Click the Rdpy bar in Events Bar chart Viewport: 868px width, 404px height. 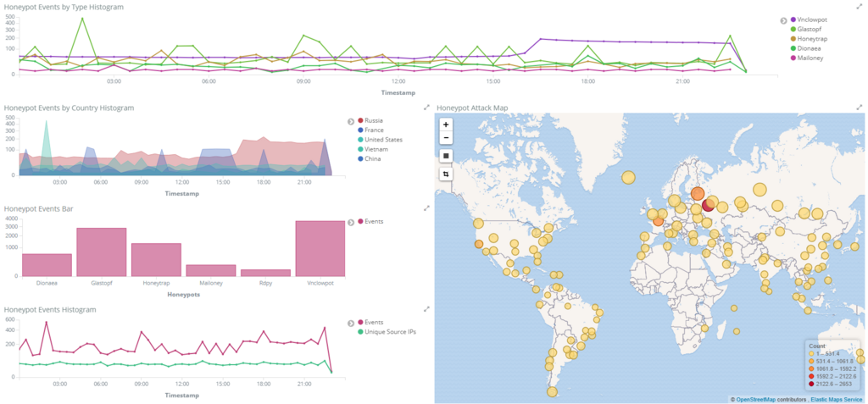coord(265,273)
